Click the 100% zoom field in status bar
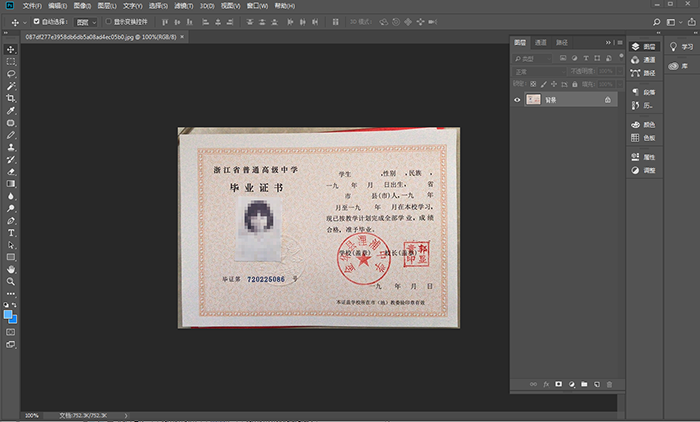 coord(32,415)
